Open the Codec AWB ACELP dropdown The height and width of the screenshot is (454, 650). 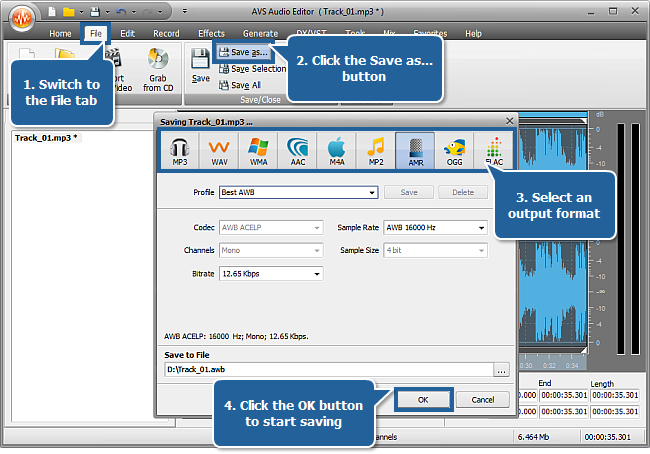pyautogui.click(x=271, y=228)
